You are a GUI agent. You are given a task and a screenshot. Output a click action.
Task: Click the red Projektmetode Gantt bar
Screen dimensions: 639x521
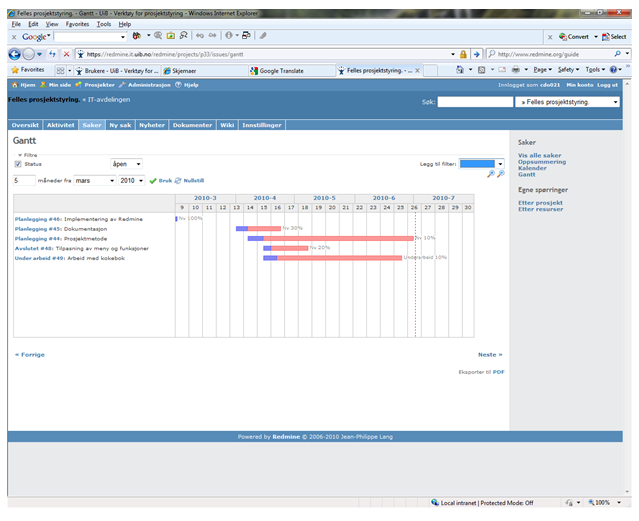(338, 238)
